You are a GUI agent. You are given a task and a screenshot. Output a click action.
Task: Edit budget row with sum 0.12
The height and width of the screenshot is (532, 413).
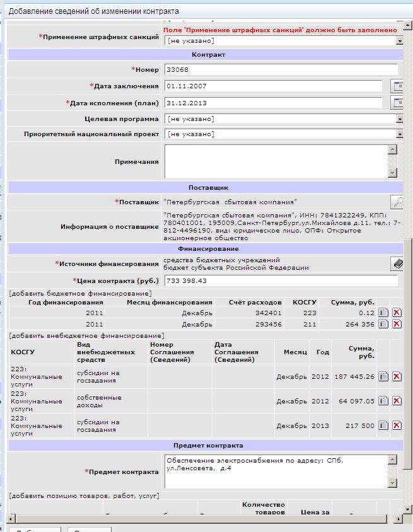(383, 313)
